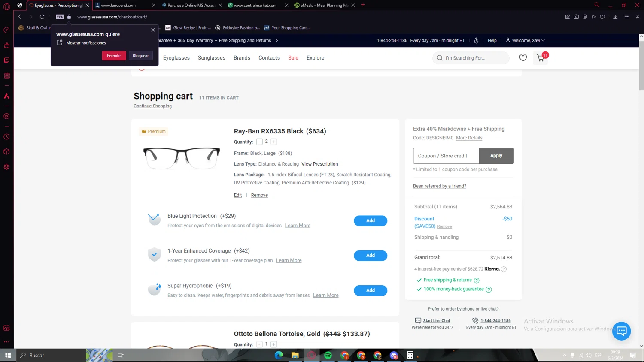Image resolution: width=644 pixels, height=362 pixels.
Task: Click the Klarna info question mark icon
Action: [x=504, y=269]
